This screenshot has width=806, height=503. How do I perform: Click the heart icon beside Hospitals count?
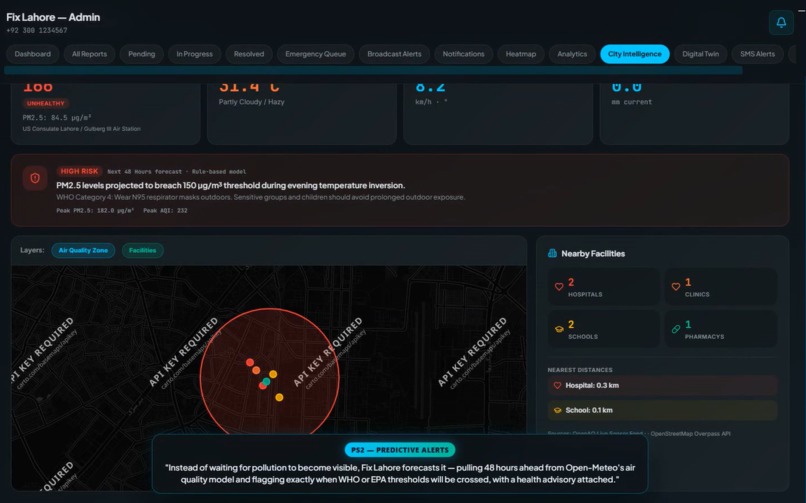click(559, 287)
